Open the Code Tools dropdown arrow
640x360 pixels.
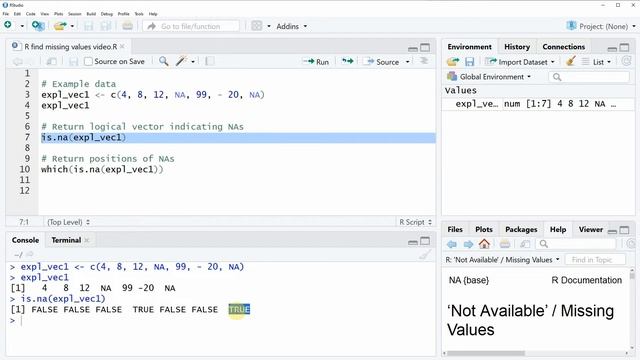point(193,62)
